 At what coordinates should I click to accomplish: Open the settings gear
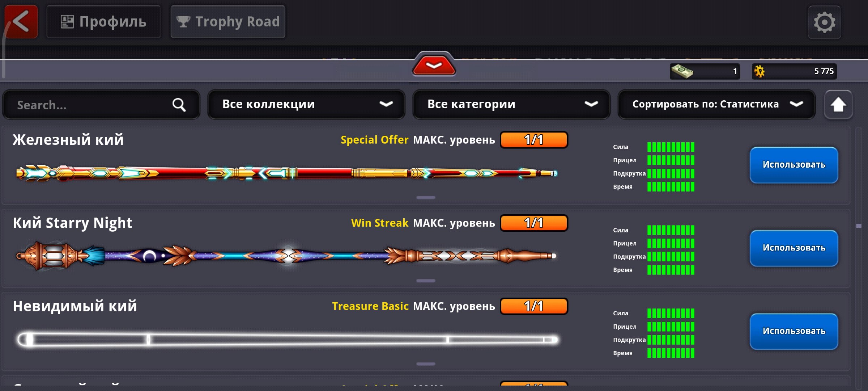824,22
